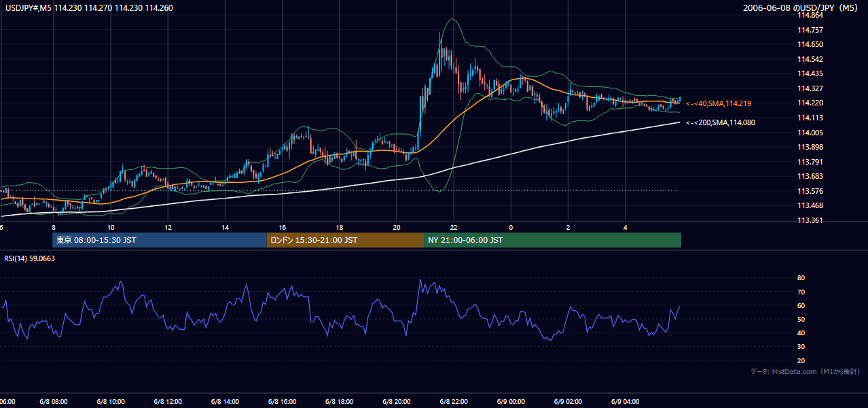Click the 113.683 price axis label
Image resolution: width=868 pixels, height=408 pixels.
tap(810, 176)
